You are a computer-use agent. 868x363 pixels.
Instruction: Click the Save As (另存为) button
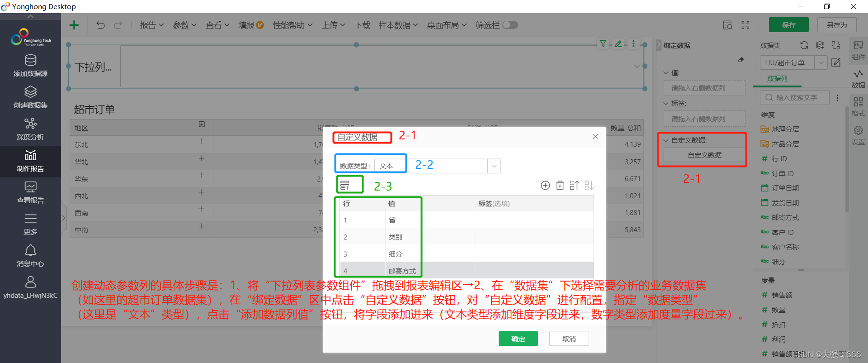[x=837, y=25]
